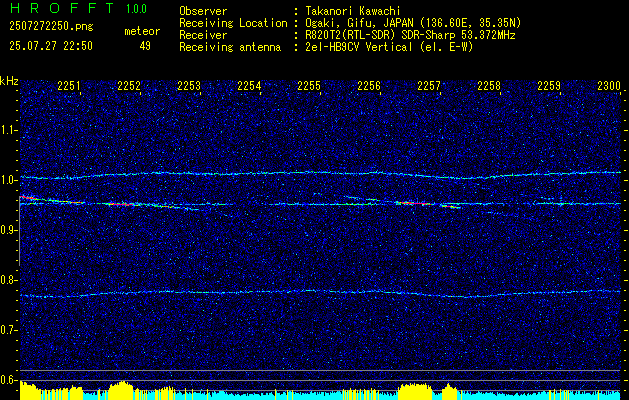Click the 2255 time marker
The image size is (629, 400).
point(309,85)
